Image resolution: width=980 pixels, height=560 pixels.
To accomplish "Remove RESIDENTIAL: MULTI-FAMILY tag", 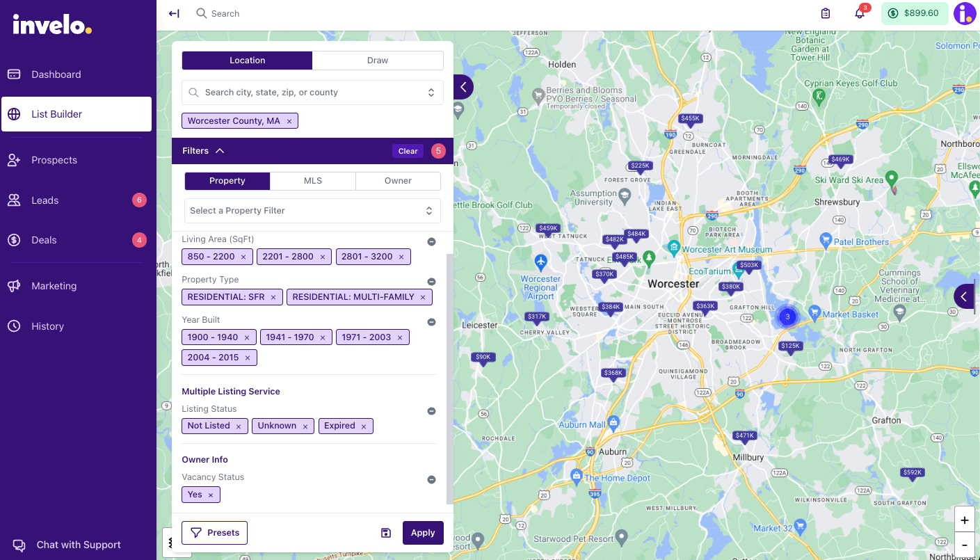I will [423, 297].
